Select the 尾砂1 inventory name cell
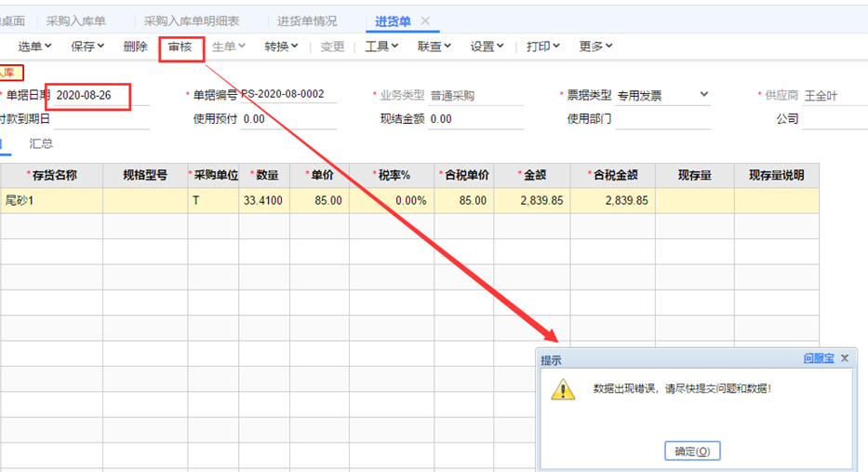This screenshot has height=472, width=868. (51, 200)
